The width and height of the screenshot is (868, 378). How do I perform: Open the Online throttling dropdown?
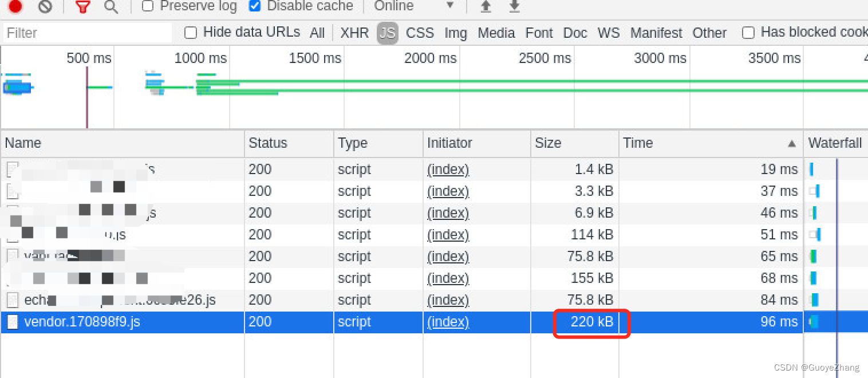point(413,6)
